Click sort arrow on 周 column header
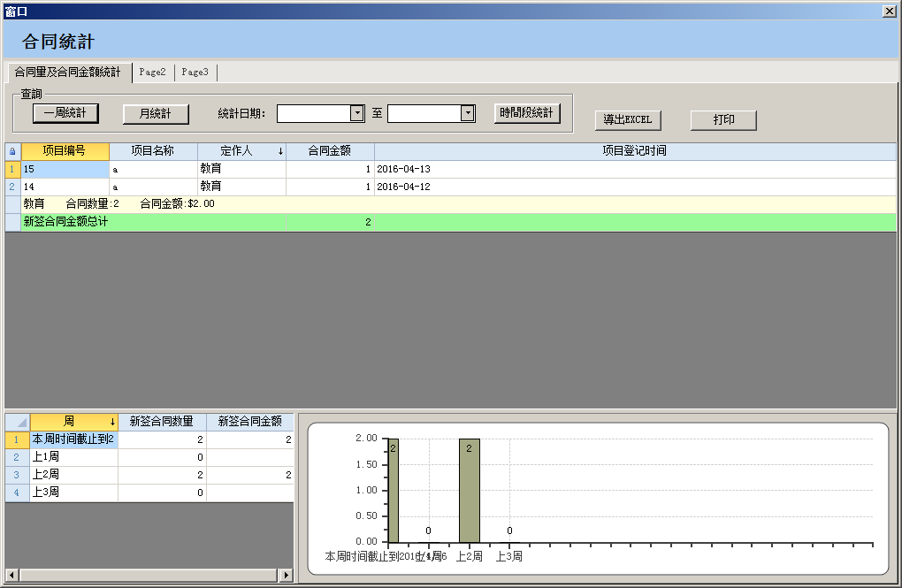Screen dimensions: 902x588 112,422
